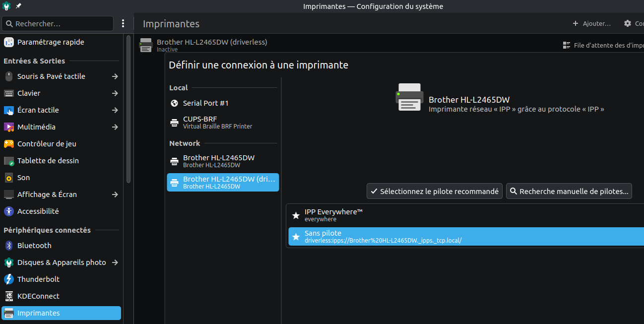Click the sidebar vertical scrollbar
The image size is (644, 324).
[129, 109]
